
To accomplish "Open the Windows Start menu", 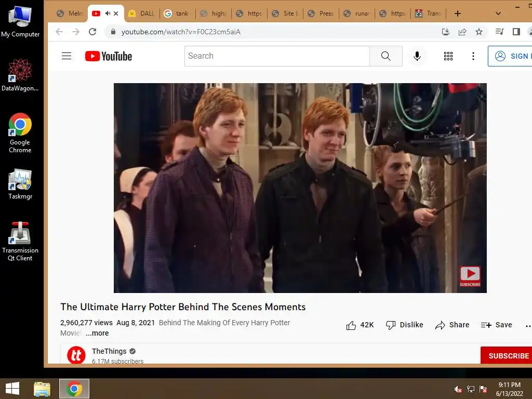I will point(12,389).
